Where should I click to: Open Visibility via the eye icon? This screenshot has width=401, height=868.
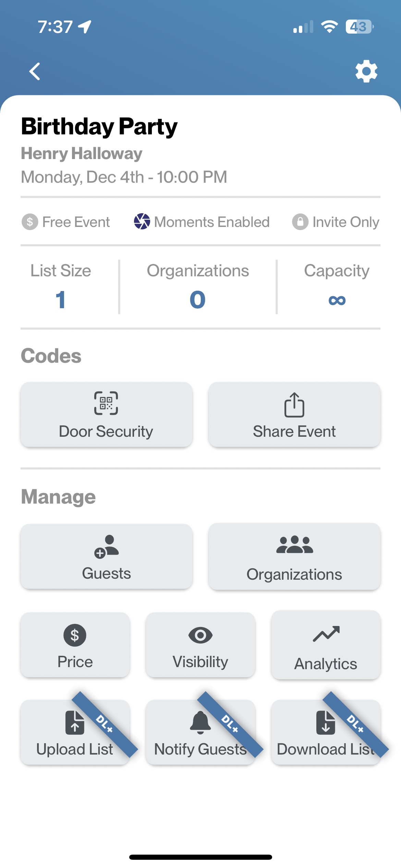200,635
